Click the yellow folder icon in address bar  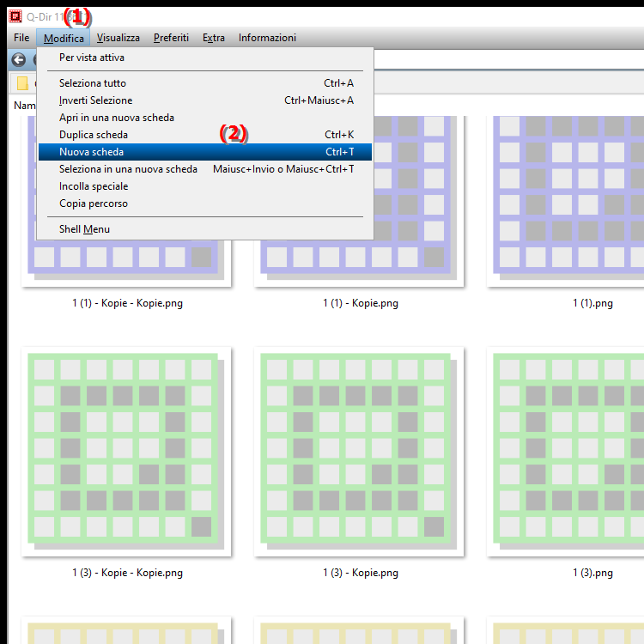(22, 83)
